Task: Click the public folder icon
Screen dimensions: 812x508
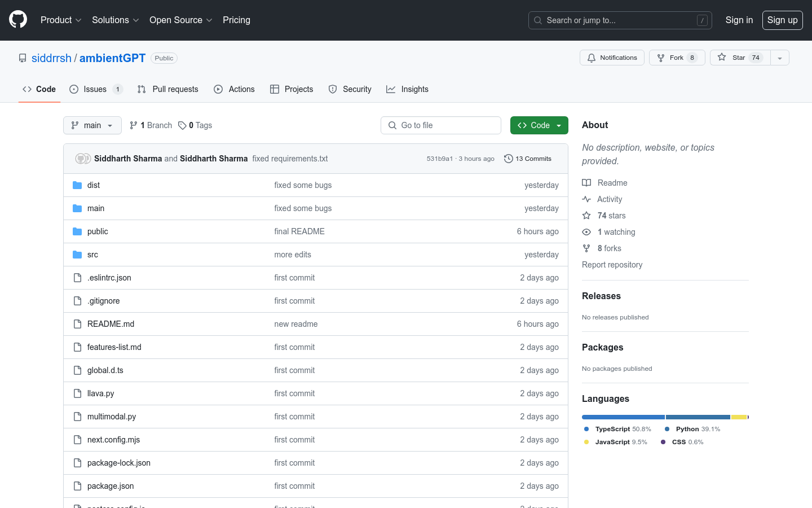Action: click(77, 231)
